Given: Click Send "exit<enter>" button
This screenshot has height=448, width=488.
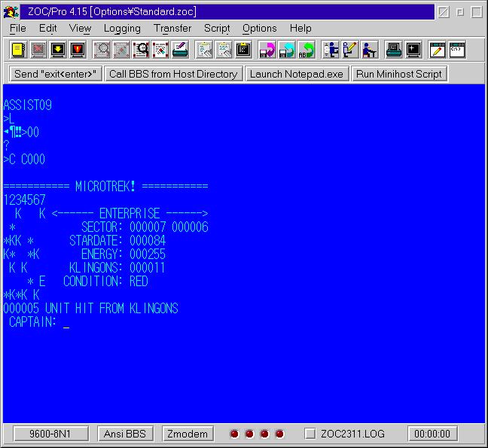Looking at the screenshot, I should coord(56,74).
